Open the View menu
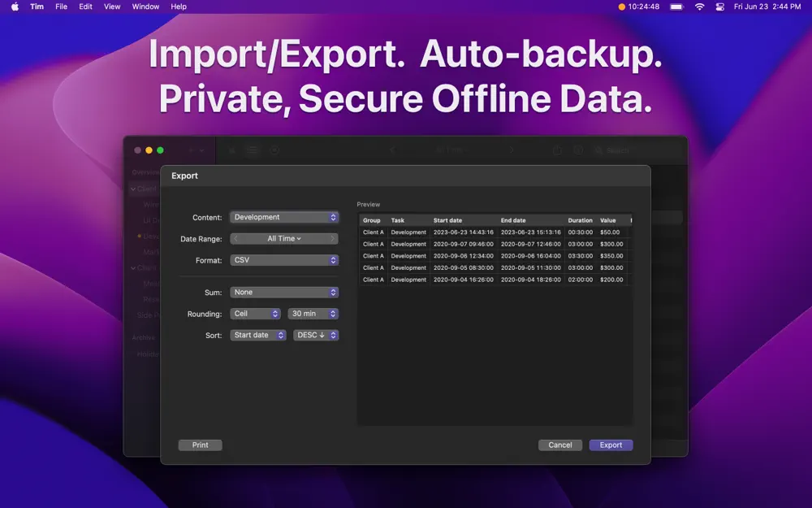Image resolution: width=812 pixels, height=508 pixels. [x=112, y=7]
